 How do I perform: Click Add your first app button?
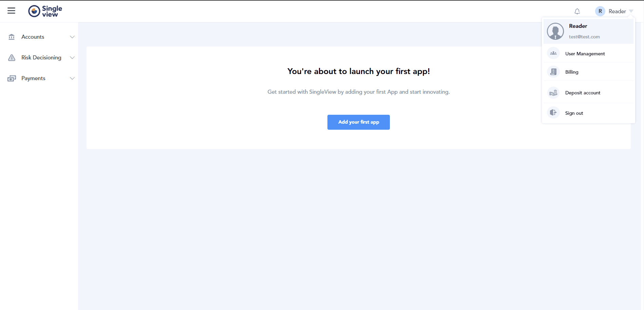358,122
